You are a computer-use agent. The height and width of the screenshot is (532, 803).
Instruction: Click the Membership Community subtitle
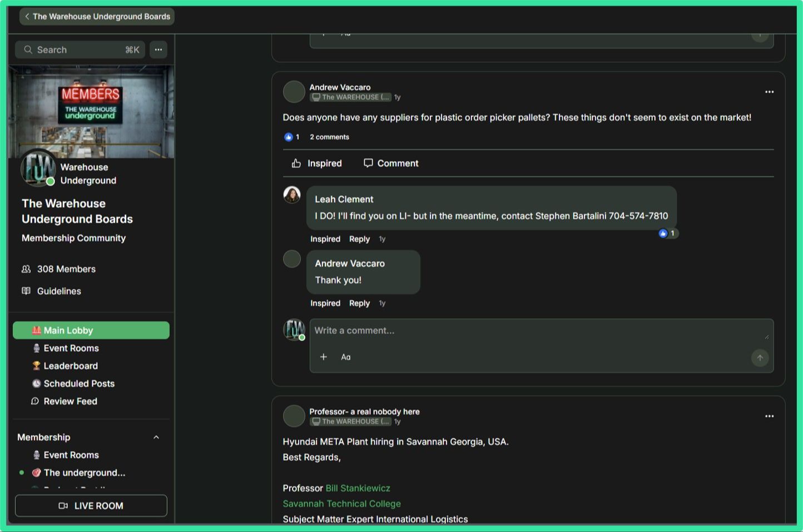tap(73, 238)
